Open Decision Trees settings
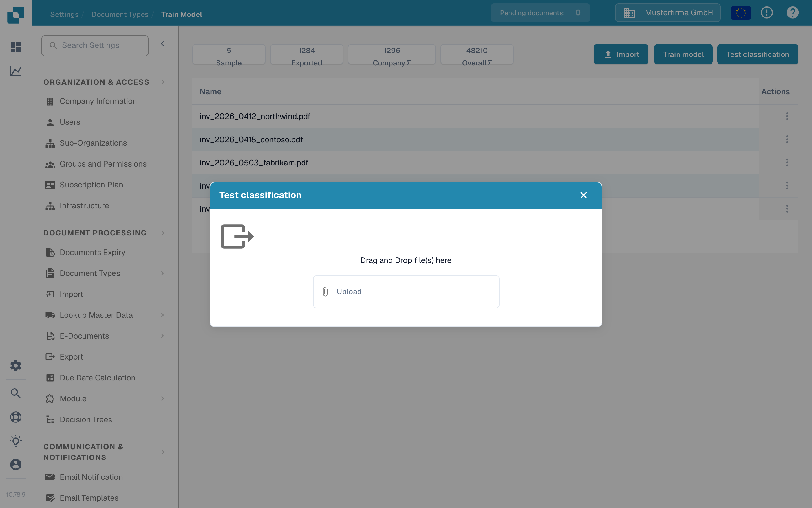The image size is (812, 508). tap(85, 419)
